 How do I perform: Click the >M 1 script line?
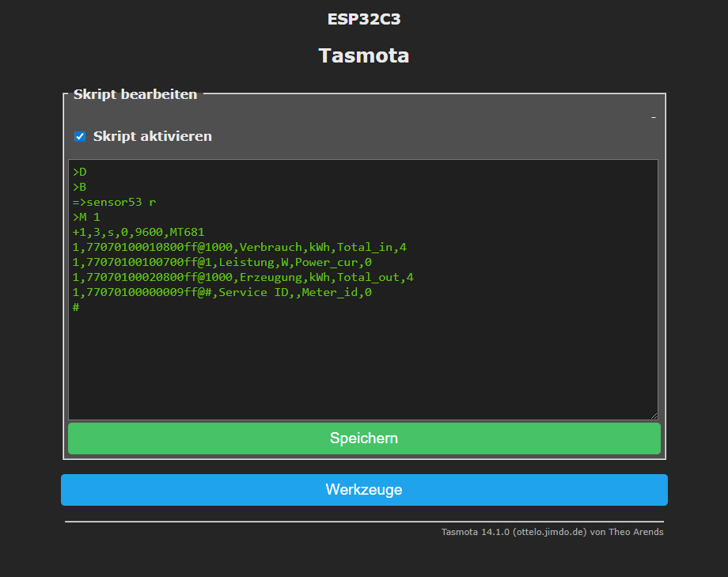point(86,217)
